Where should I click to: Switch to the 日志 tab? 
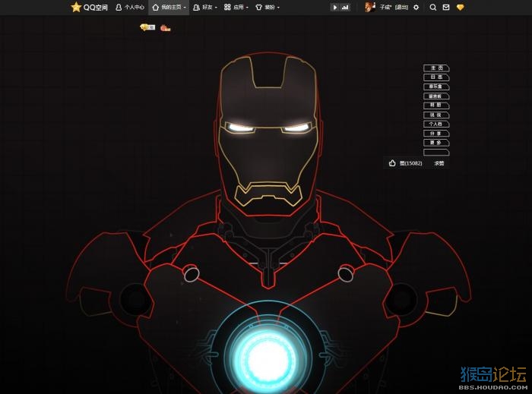point(436,77)
